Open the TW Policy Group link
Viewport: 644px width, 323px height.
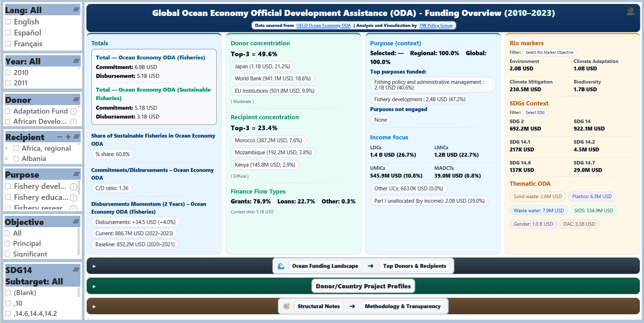click(436, 25)
